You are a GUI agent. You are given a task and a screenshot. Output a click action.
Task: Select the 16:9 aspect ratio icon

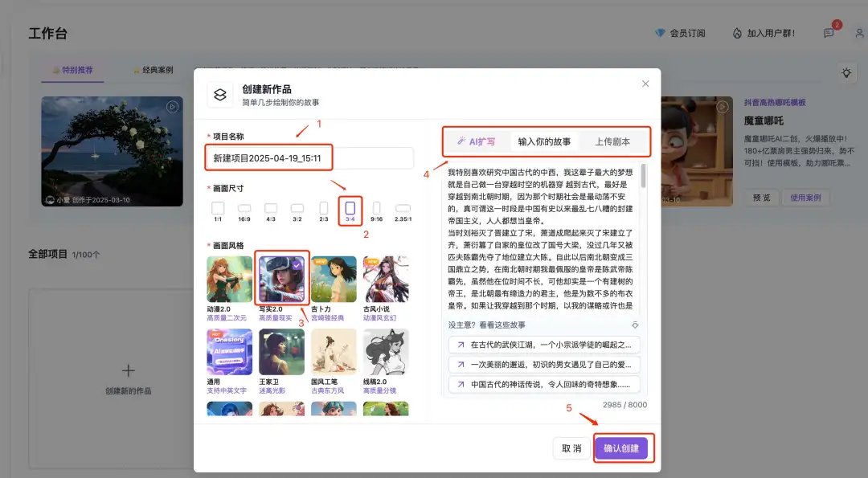[x=244, y=208]
